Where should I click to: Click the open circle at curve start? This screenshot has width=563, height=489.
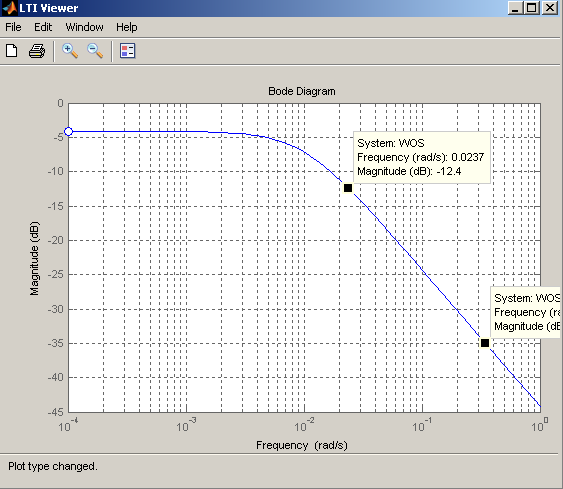click(x=68, y=131)
